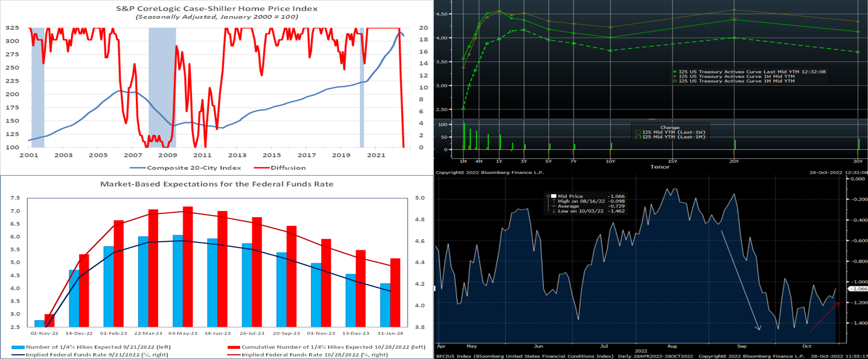Click the white Mid Price color swatch
Viewport: 868px width, 359px height.
click(554, 196)
